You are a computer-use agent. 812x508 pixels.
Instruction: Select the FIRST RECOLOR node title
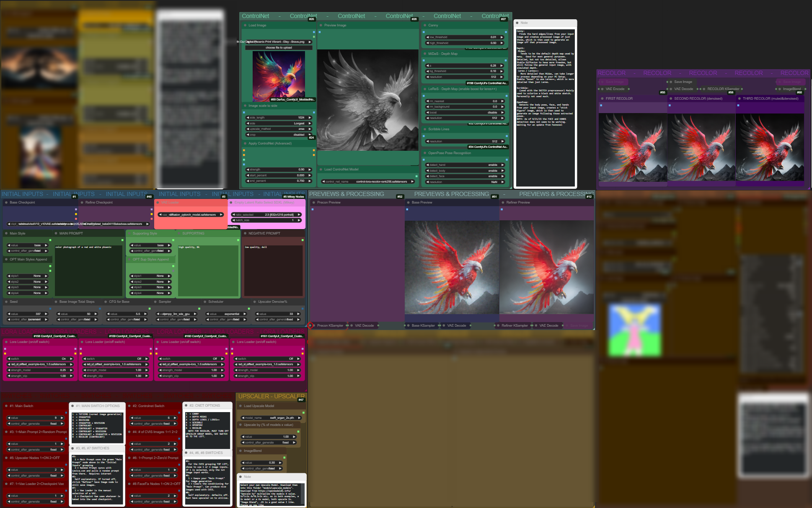coord(619,98)
